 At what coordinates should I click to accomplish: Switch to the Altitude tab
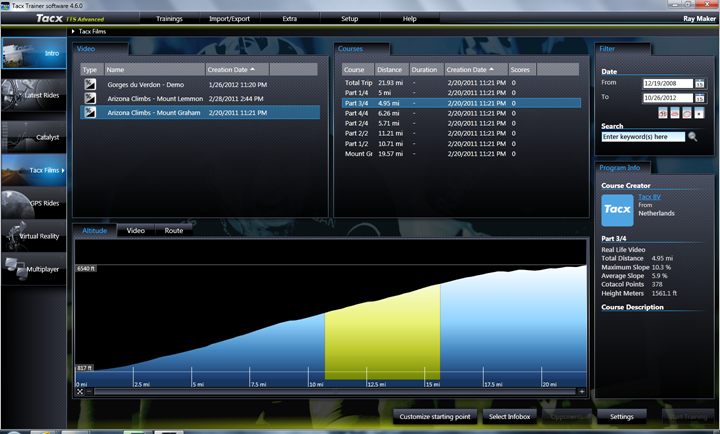click(x=95, y=231)
